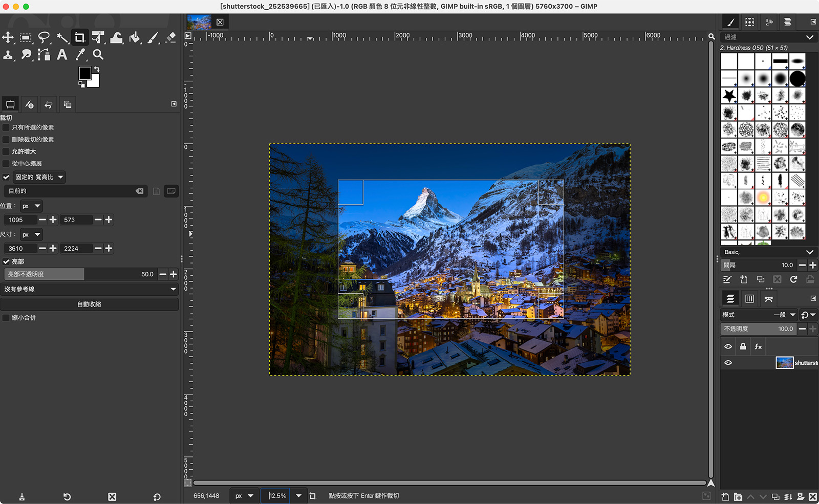
Task: Enable 允許增大 checkbox
Action: coord(6,151)
